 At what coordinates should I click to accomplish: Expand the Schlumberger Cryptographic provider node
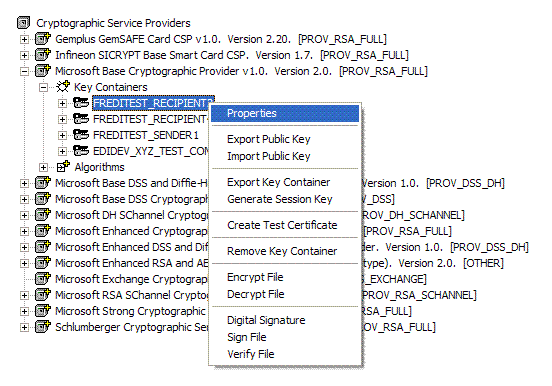[24, 327]
